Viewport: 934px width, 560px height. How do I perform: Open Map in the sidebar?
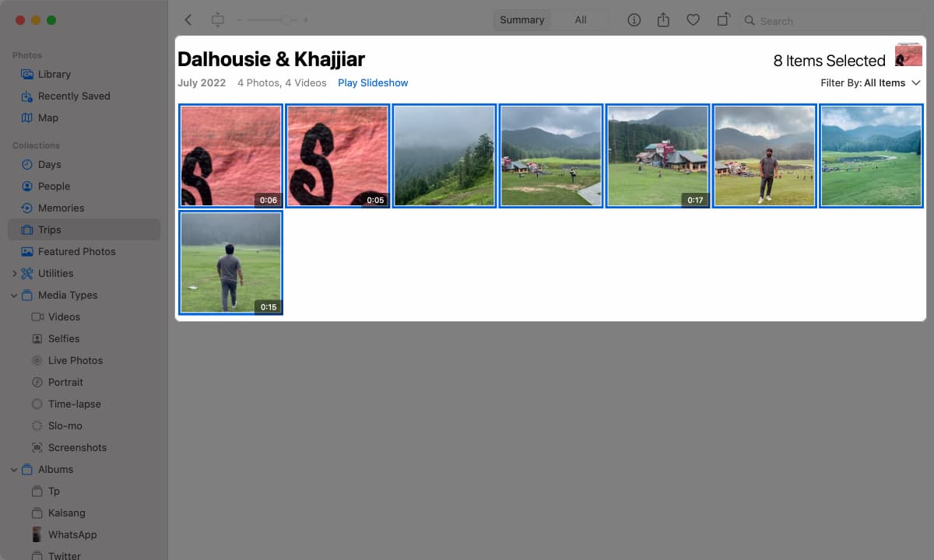click(84, 118)
